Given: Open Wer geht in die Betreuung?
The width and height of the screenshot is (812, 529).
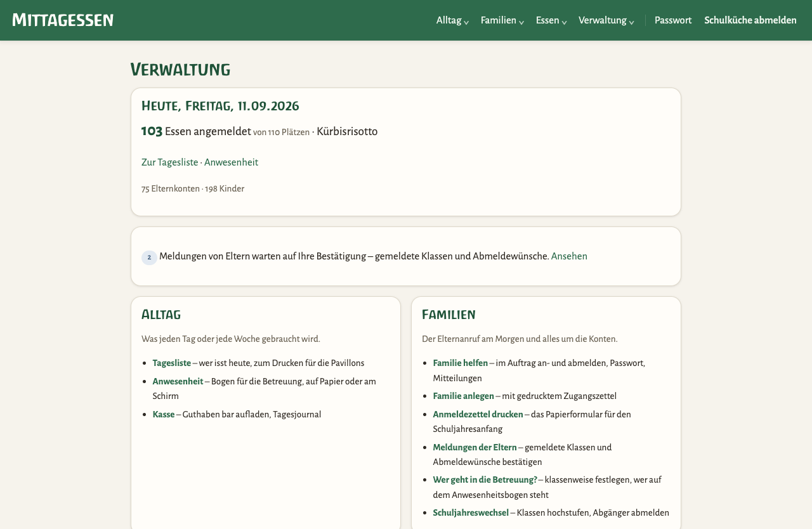Looking at the screenshot, I should (485, 480).
